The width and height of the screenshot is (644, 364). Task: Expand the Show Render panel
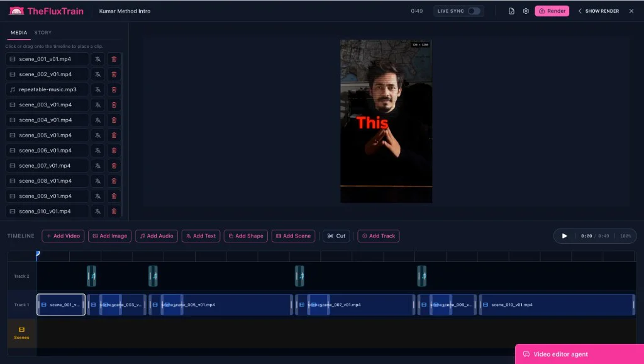[599, 11]
